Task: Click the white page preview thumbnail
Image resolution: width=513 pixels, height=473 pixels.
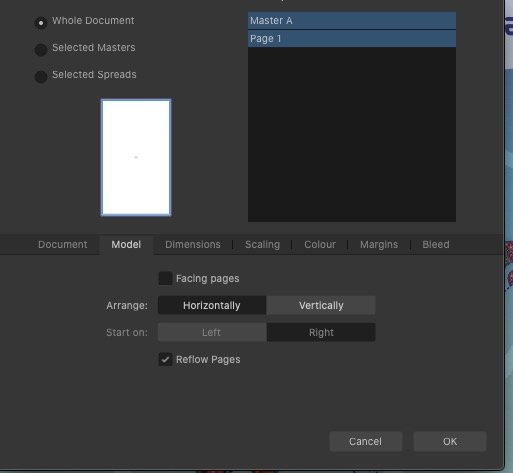Action: point(136,157)
